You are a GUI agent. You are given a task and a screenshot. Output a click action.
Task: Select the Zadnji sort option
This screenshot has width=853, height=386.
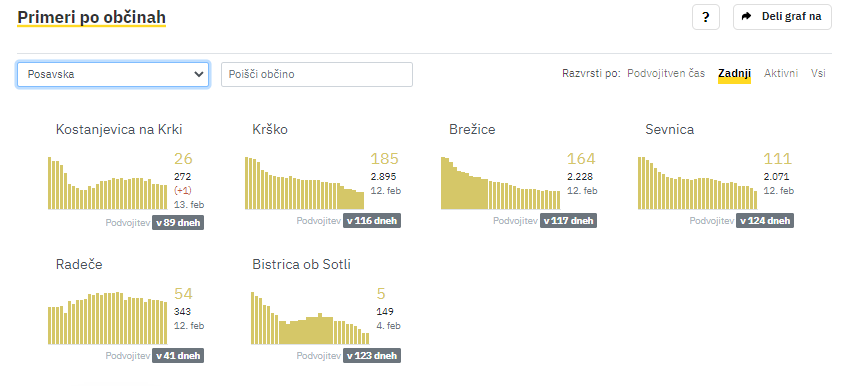tap(734, 73)
